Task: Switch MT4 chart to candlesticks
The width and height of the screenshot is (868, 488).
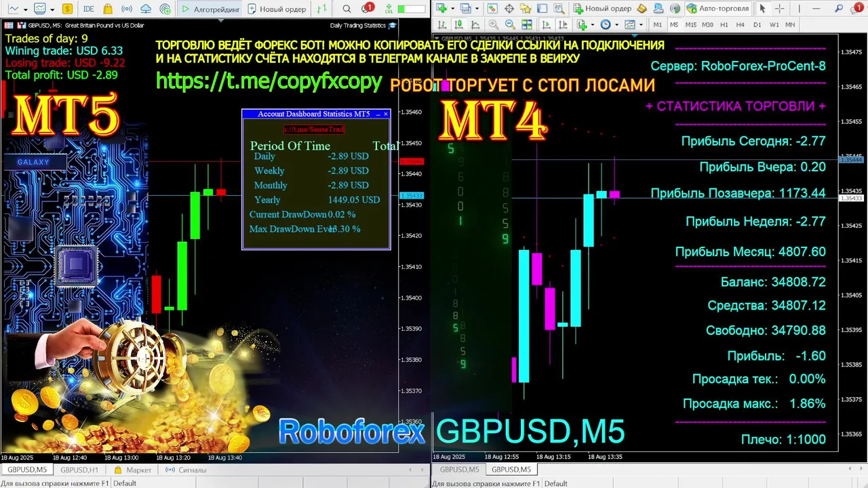Action: (458, 24)
